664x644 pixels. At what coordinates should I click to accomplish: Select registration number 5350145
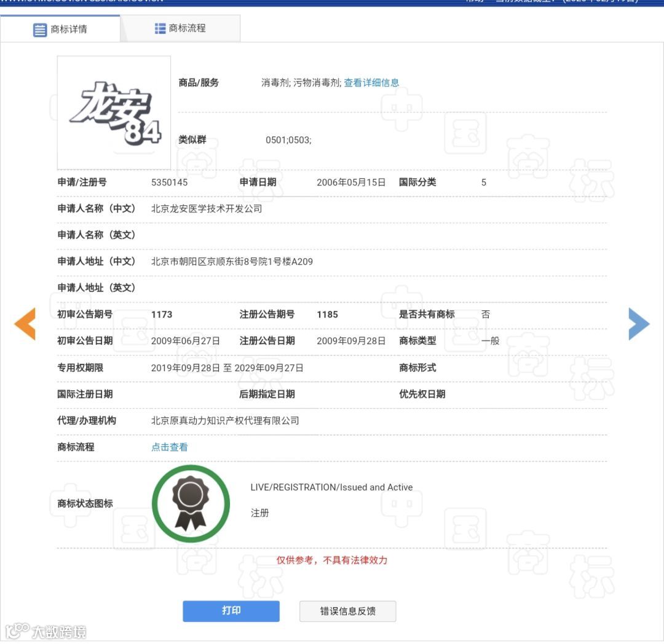[170, 183]
